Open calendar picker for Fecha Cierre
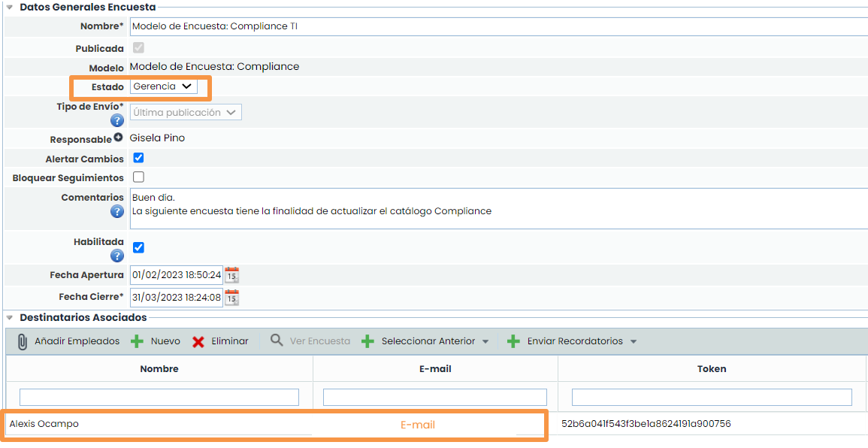868x448 pixels. (x=232, y=298)
